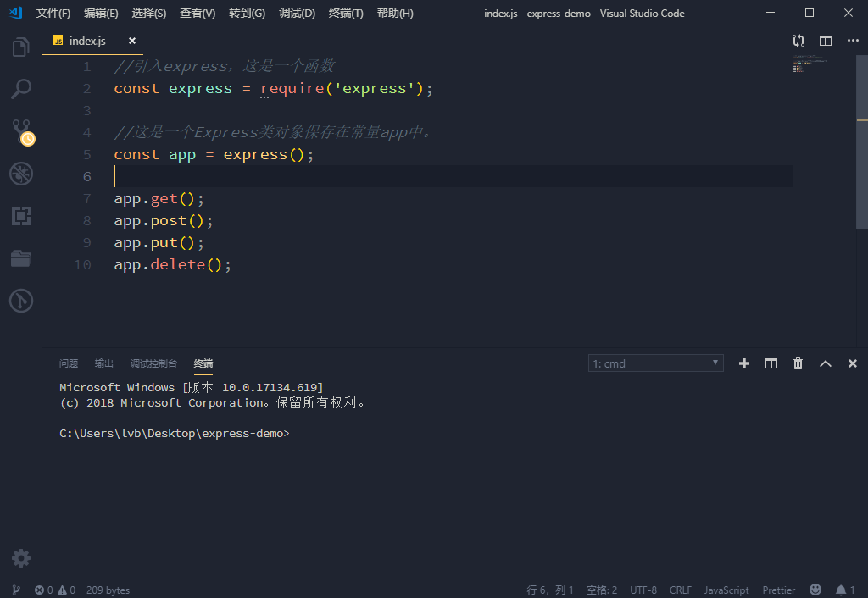Open the Debug view in activity bar

coord(21,174)
